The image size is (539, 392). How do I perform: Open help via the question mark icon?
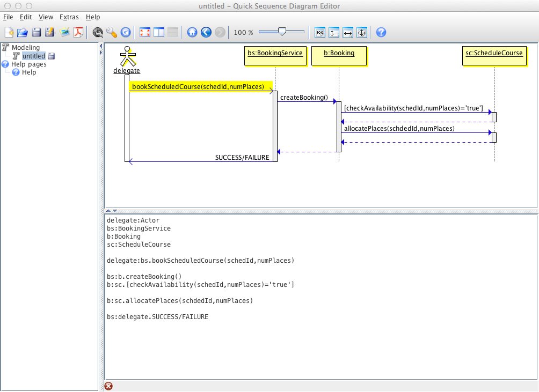coord(381,33)
